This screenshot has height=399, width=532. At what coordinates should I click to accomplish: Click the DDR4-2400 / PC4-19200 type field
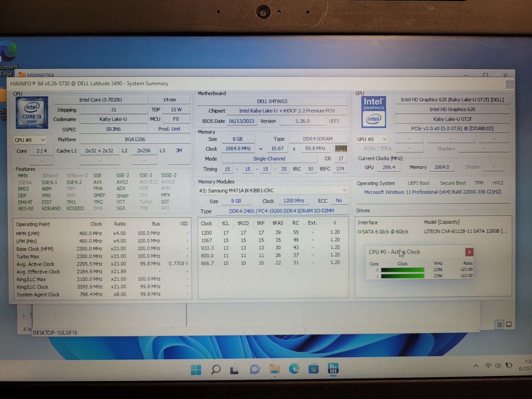click(x=281, y=211)
